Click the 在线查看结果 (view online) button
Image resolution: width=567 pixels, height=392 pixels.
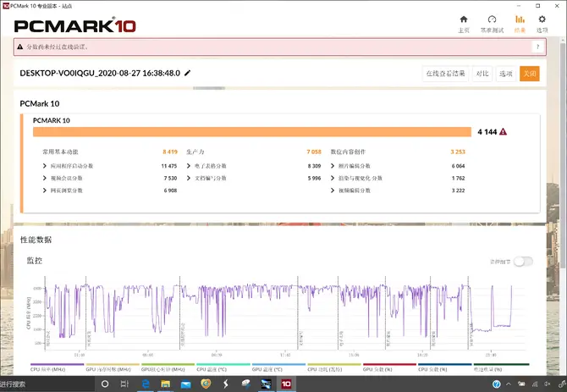445,74
